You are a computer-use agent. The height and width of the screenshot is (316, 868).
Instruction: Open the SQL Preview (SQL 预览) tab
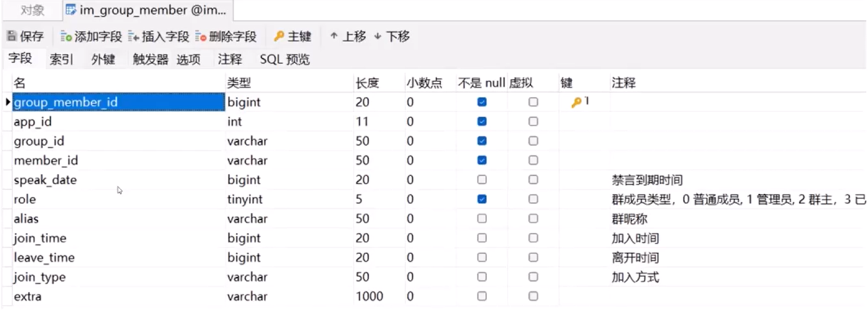pos(284,59)
